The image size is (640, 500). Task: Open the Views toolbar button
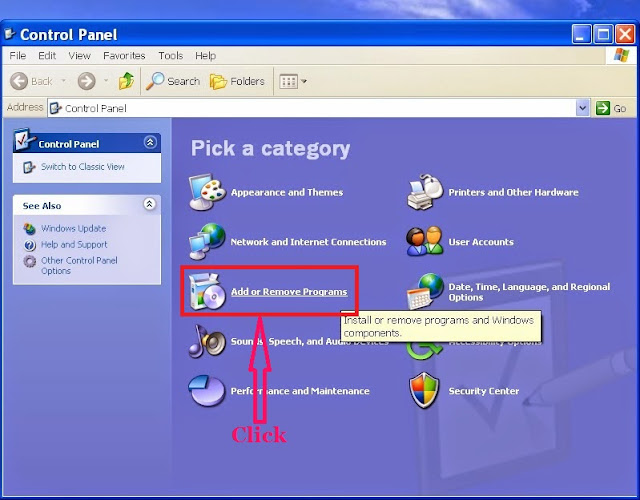click(x=293, y=82)
